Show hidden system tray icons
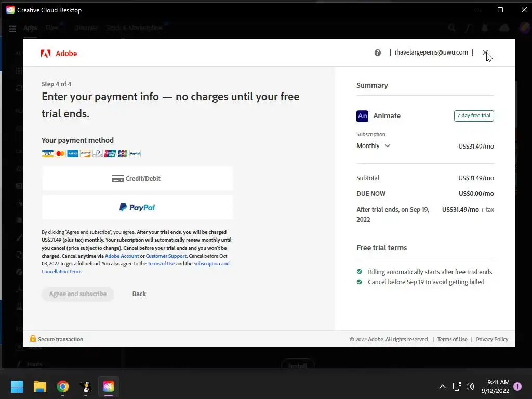The image size is (532, 399). pyautogui.click(x=443, y=387)
